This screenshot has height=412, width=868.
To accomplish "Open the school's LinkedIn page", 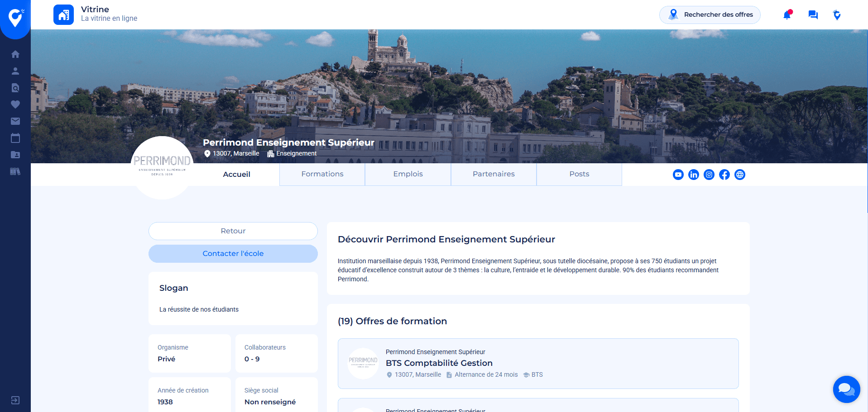I will coord(694,175).
